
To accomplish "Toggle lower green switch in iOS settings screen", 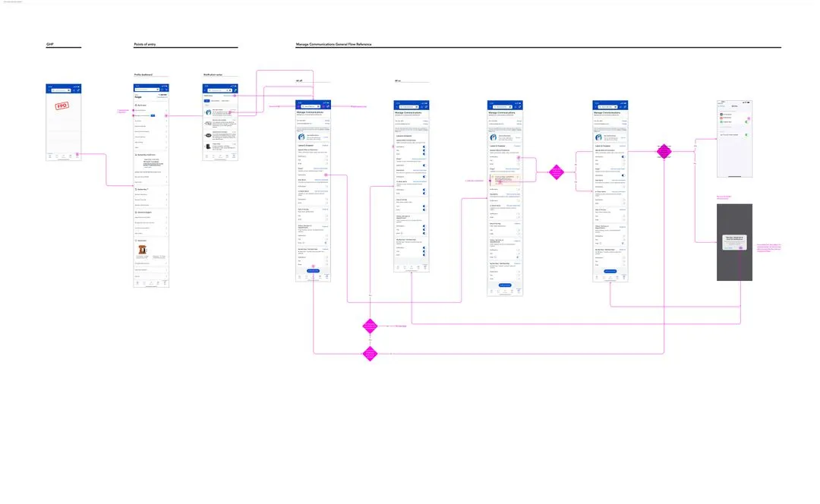I will tap(746, 135).
